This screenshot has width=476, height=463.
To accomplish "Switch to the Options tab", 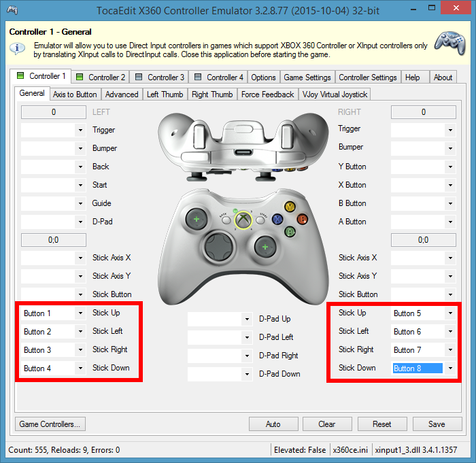I will pos(263,77).
